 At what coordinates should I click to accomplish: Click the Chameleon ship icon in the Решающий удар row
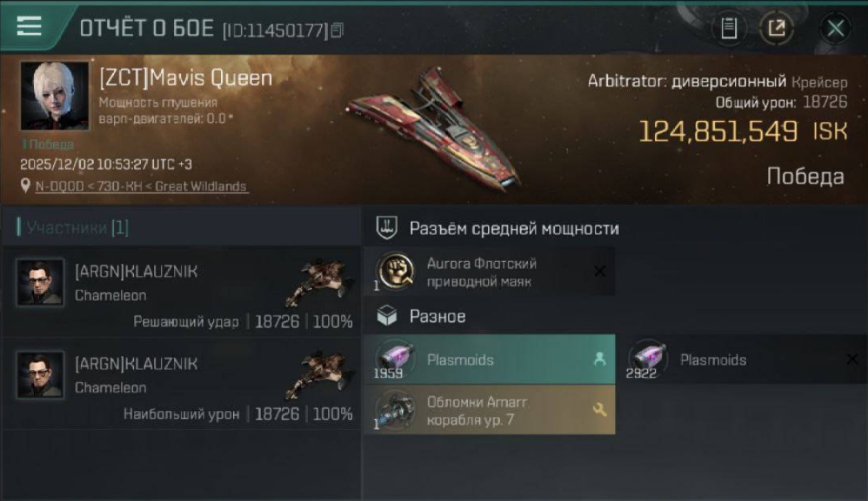(x=318, y=283)
